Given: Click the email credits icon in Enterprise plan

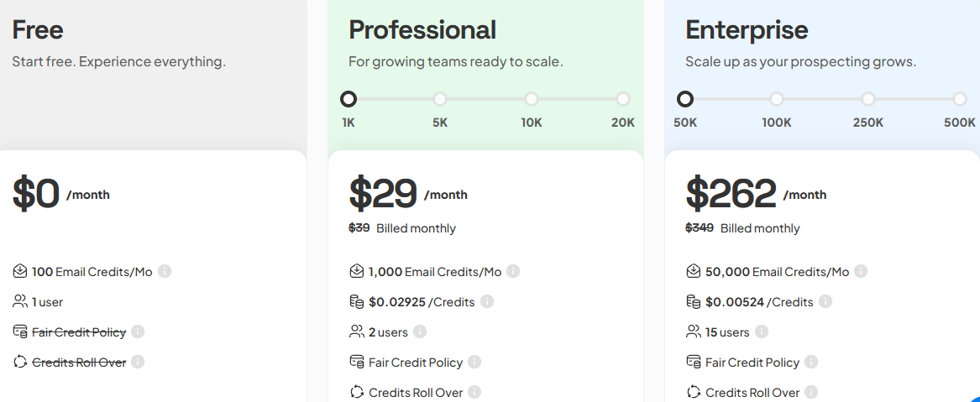Looking at the screenshot, I should 693,272.
